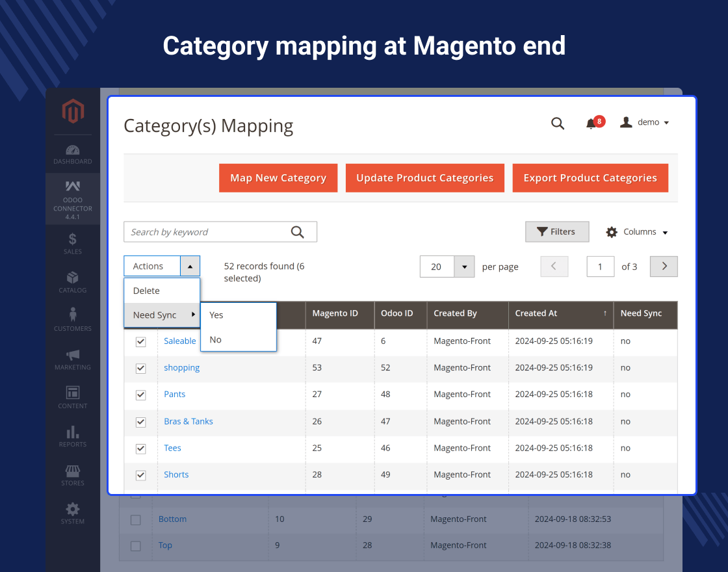Click '52 records found (6 selected)' text

coord(264,272)
